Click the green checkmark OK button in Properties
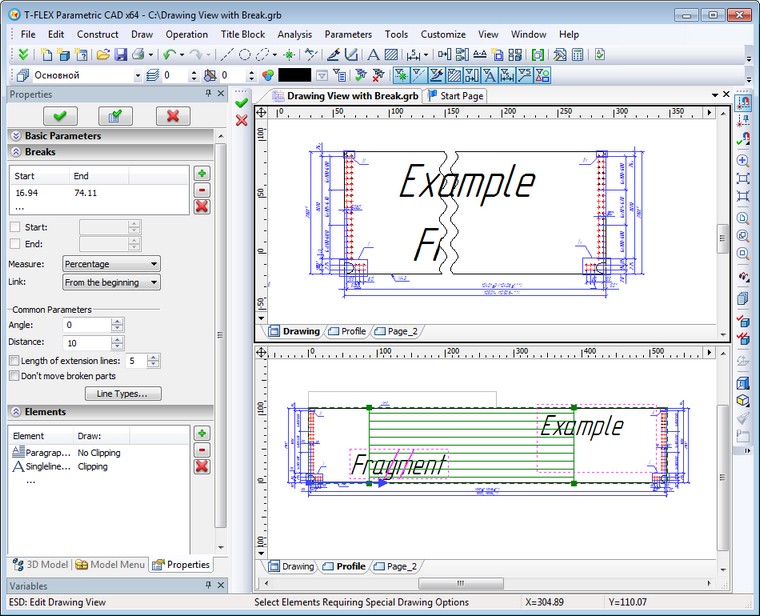The width and height of the screenshot is (760, 616). [59, 116]
